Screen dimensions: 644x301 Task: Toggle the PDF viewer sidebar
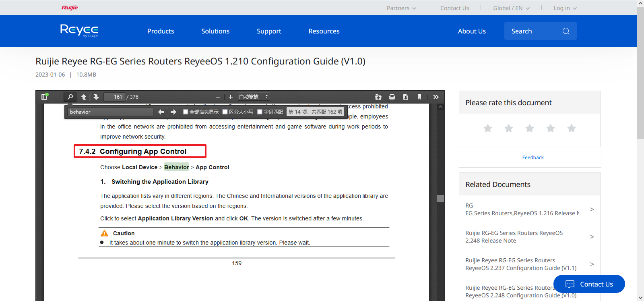pos(45,97)
